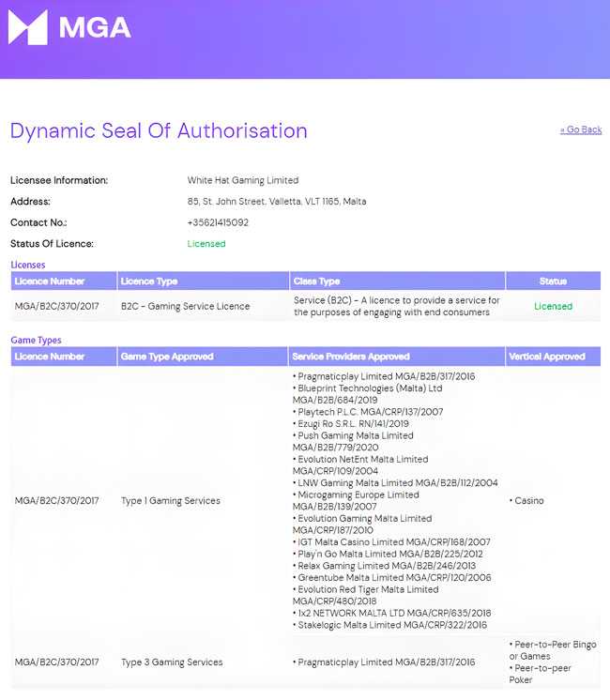Click the Stakelogic Malta Limited entry
Screen dimensions: 610x700
(x=389, y=625)
